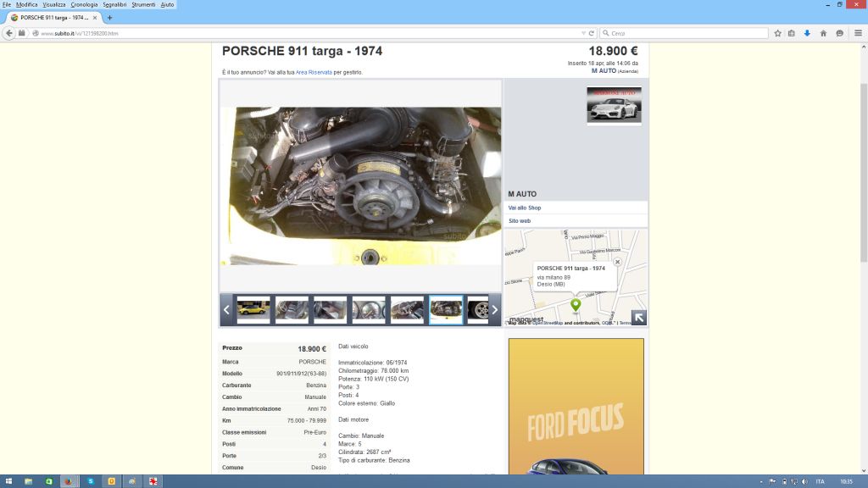This screenshot has height=488, width=868.
Task: Expand the map with the corner arrow icon
Action: [639, 317]
